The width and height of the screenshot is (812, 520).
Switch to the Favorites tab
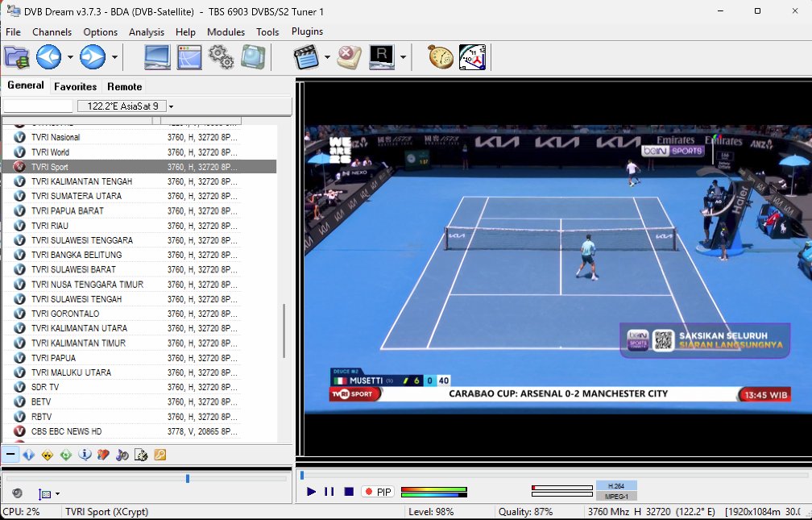point(75,86)
